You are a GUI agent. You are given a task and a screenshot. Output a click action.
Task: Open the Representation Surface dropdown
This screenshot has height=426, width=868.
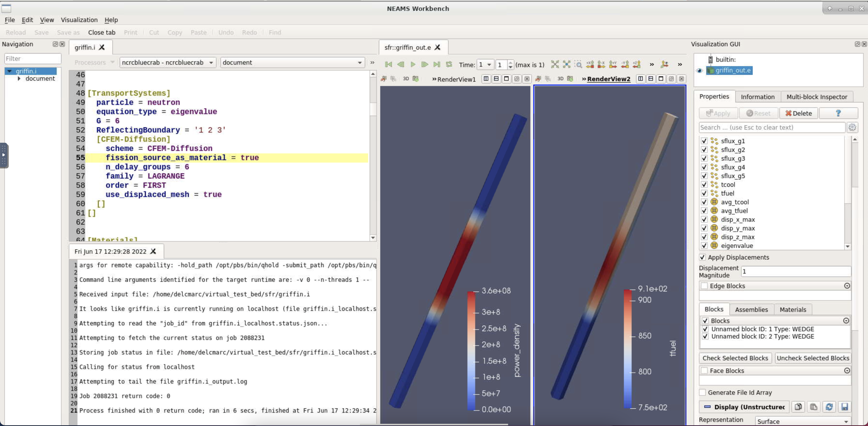pos(803,421)
